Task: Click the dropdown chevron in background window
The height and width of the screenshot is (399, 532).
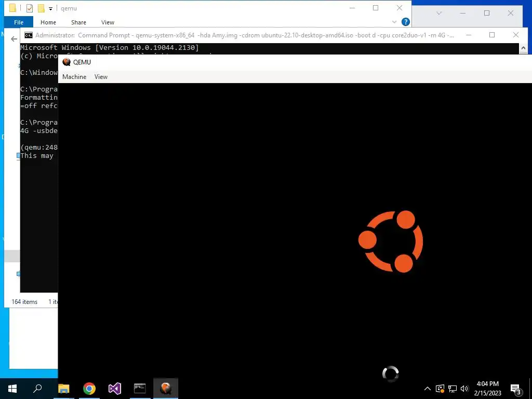Action: [439, 13]
